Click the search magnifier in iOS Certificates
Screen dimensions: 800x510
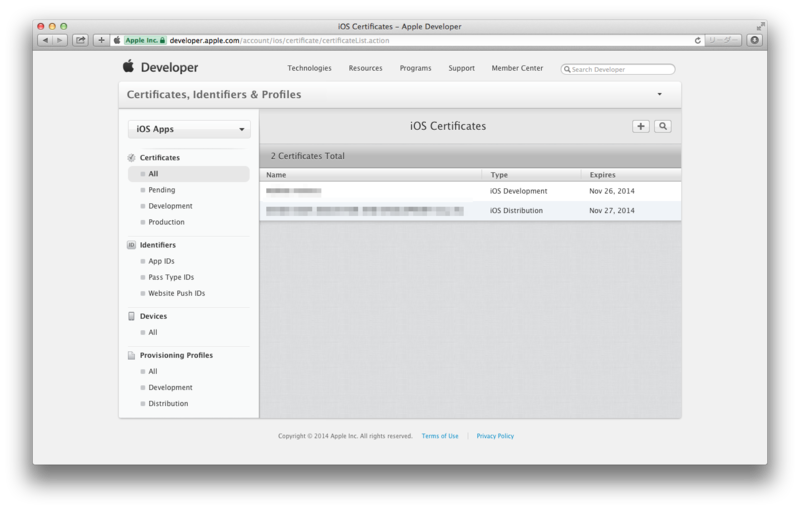[663, 126]
